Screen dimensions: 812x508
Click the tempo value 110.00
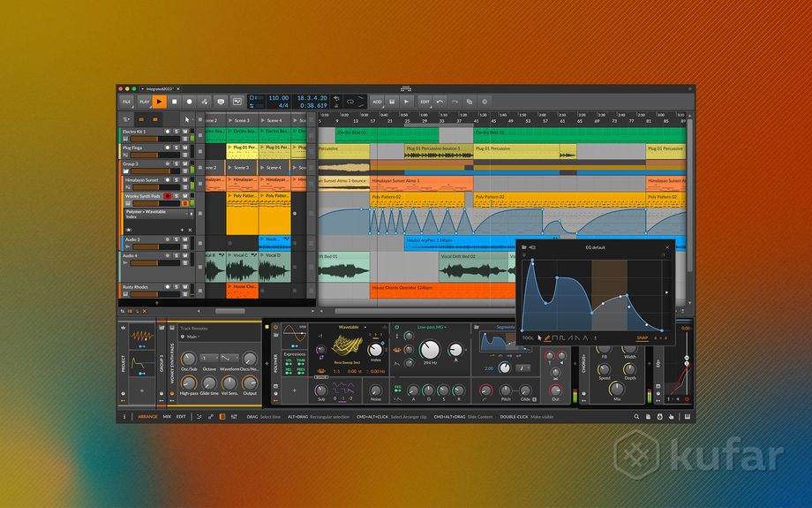[279, 98]
